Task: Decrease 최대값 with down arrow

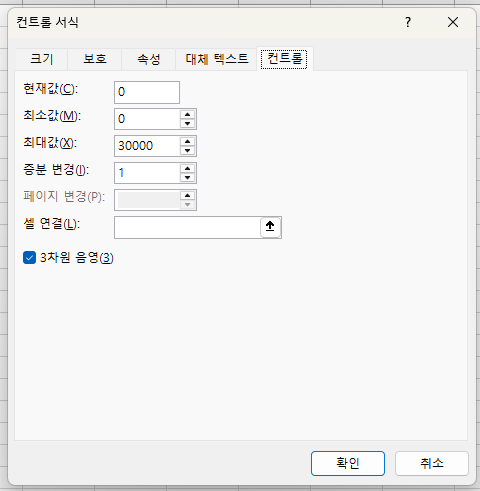Action: click(x=188, y=151)
